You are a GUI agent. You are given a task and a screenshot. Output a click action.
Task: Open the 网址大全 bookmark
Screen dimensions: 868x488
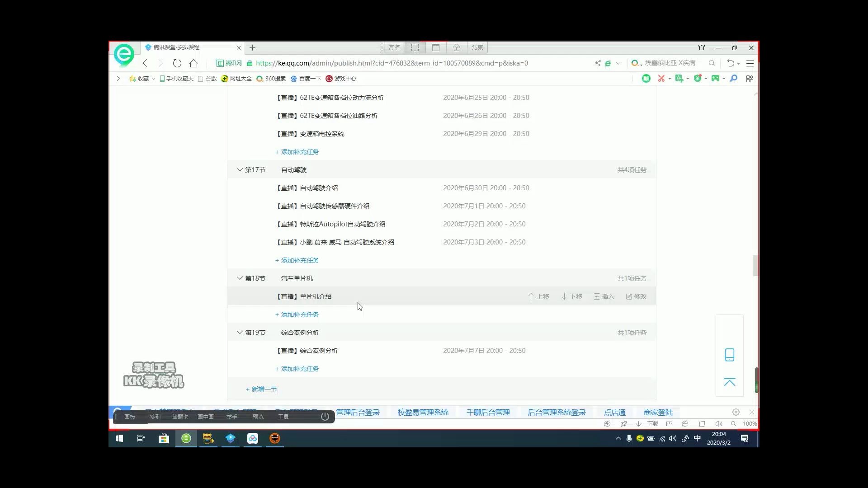pyautogui.click(x=236, y=79)
